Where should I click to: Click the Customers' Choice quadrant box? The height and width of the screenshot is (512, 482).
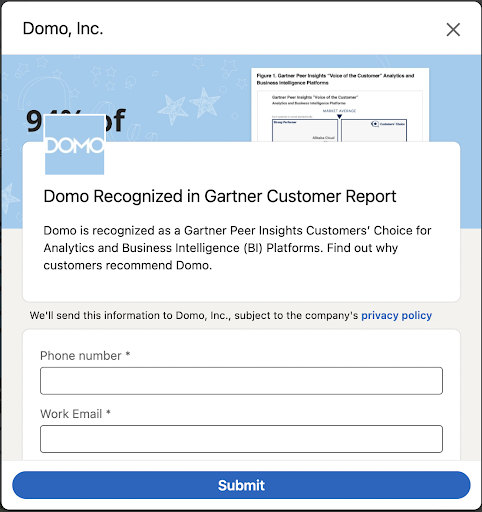(x=374, y=131)
